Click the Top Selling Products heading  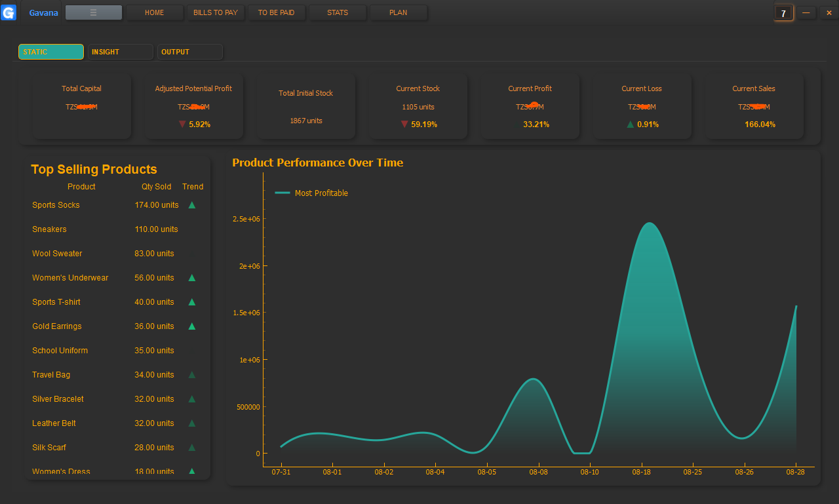pos(94,169)
